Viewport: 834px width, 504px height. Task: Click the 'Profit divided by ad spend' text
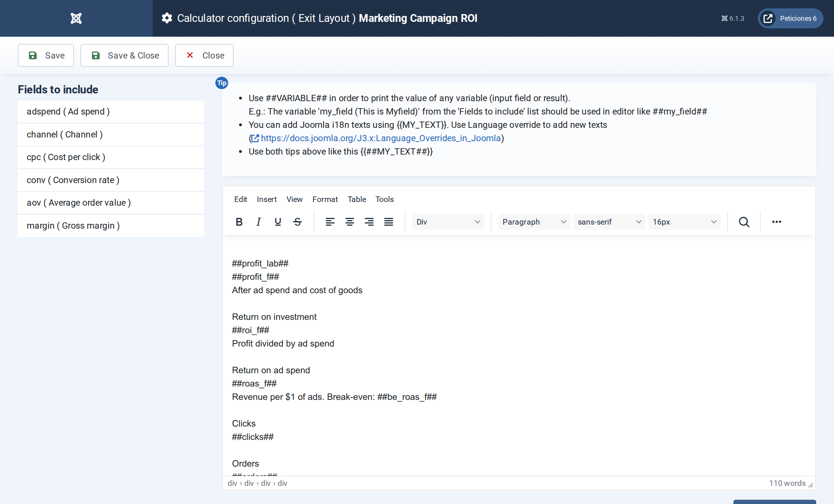(283, 344)
